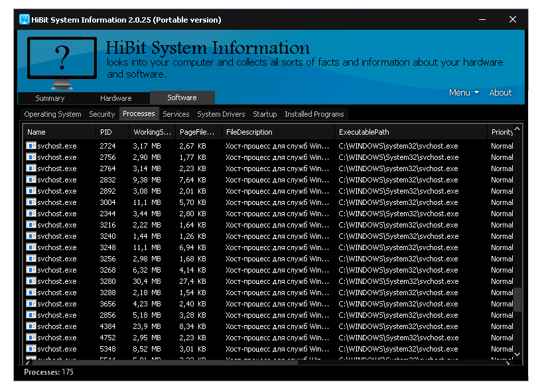Select working set value 9,38 MB
Image resolution: width=540 pixels, height=392 pixels.
pyautogui.click(x=147, y=180)
